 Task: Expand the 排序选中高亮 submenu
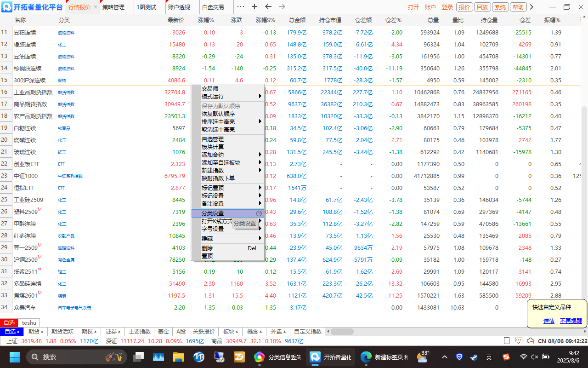260,122
